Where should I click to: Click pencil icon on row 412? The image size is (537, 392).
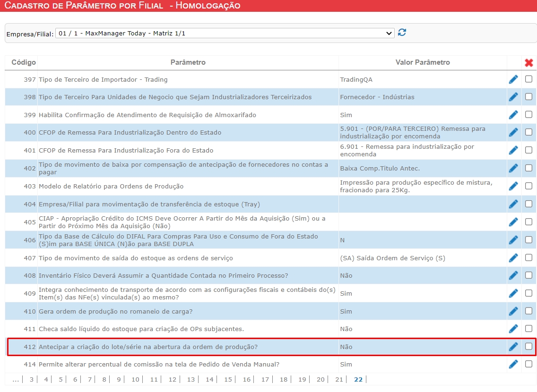pos(513,347)
